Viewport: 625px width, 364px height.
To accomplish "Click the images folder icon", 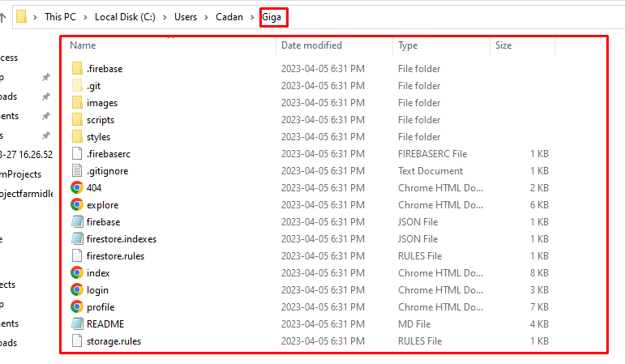I will point(77,103).
